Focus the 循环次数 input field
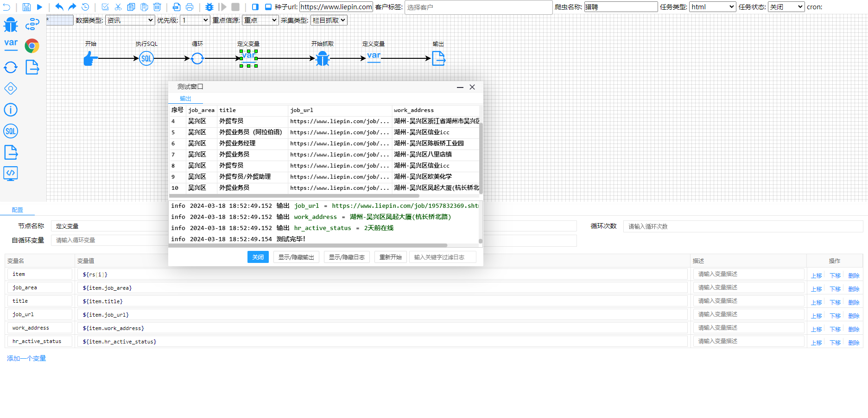868x418 pixels. (x=743, y=226)
